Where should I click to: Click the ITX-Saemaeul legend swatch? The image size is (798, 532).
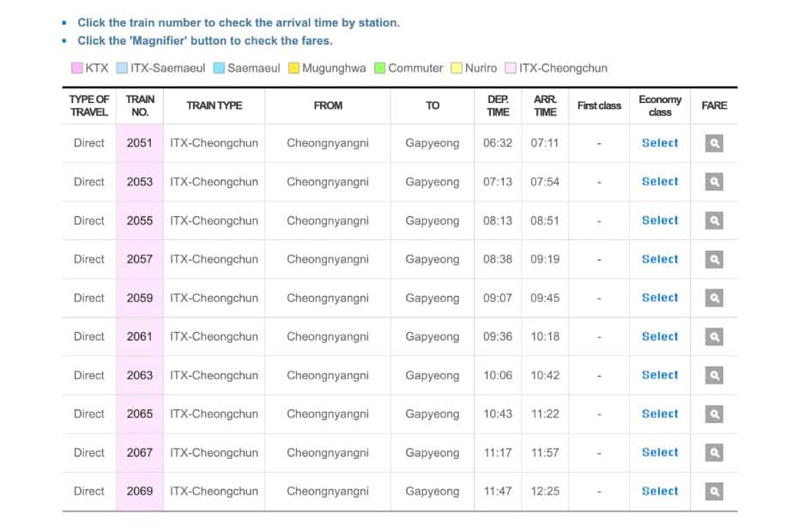click(x=122, y=69)
